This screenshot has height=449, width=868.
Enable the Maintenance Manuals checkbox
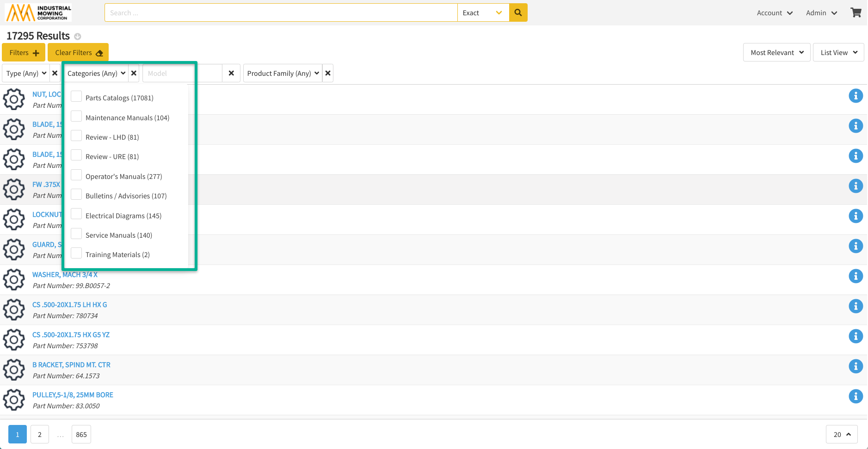click(76, 117)
